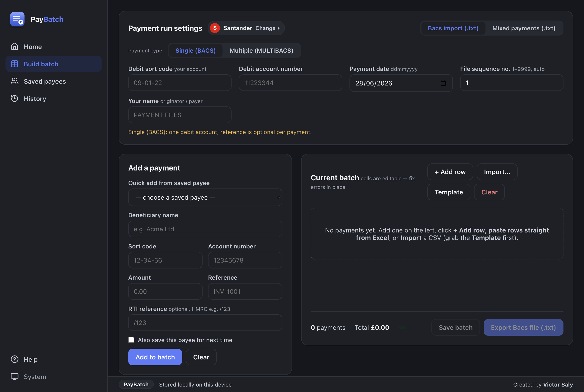Click the 0 payments counter
584x392 pixels.
(x=328, y=328)
